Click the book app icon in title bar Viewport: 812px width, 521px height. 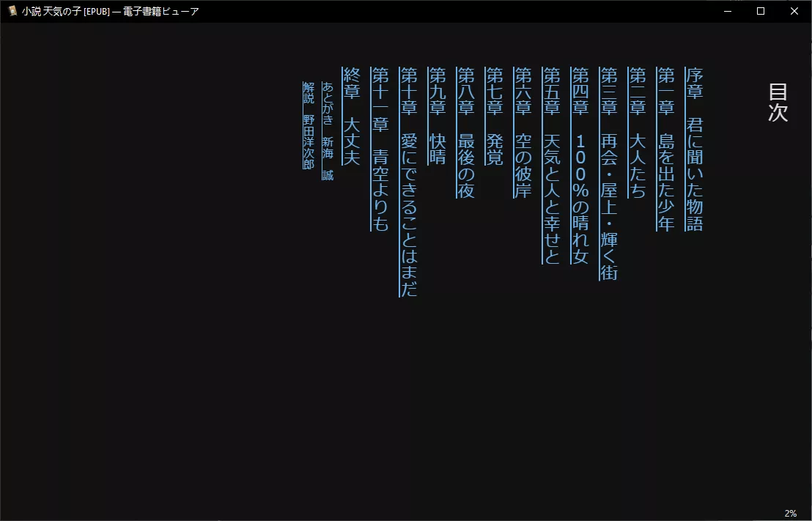tap(12, 11)
